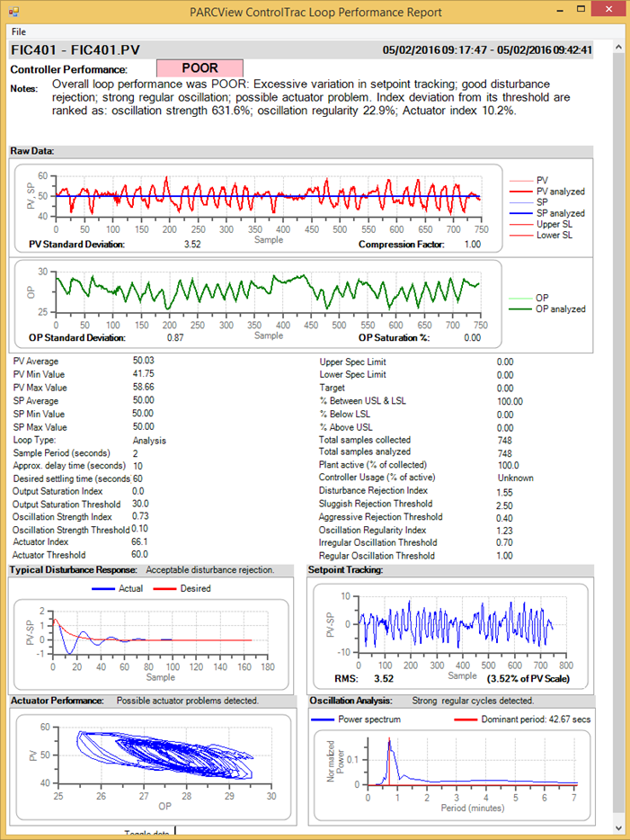Click the Upper SL legend entry
Image resolution: width=630 pixels, height=840 pixels.
click(x=541, y=224)
